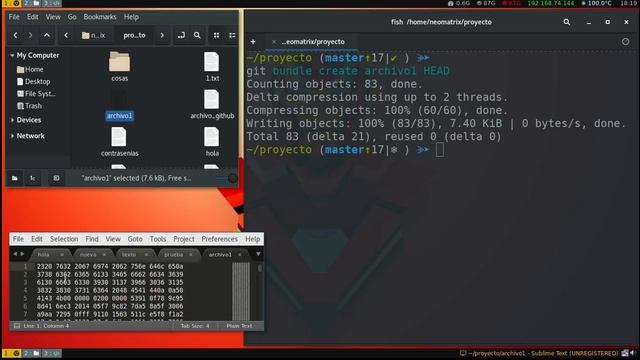This screenshot has height=360, width=640.
Task: Select the archivo_github file
Action: pos(212,104)
